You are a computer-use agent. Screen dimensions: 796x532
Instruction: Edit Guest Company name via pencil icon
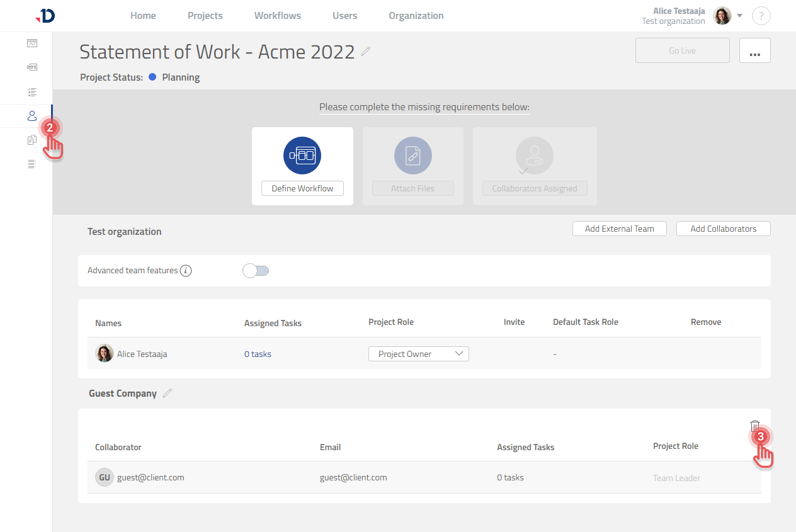167,393
